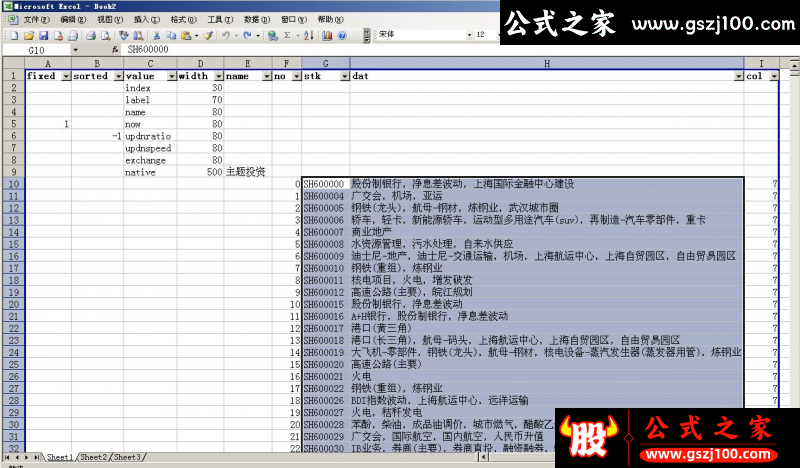Print the sheet with the printer icon

click(x=91, y=35)
